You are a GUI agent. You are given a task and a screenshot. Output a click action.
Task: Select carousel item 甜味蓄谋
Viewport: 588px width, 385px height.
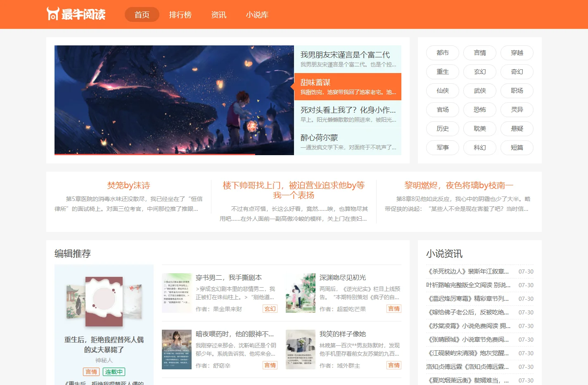(348, 87)
